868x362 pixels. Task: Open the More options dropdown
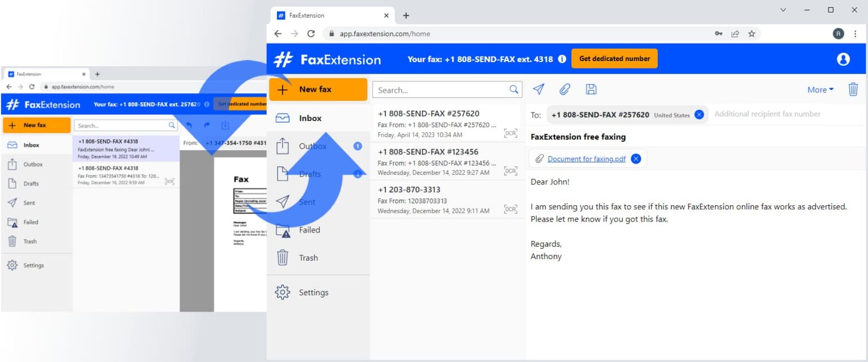click(820, 89)
